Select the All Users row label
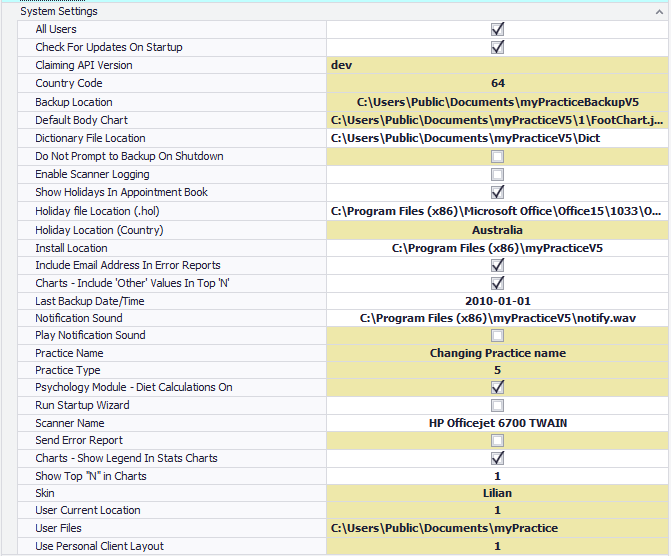This screenshot has width=671, height=556. (x=56, y=29)
